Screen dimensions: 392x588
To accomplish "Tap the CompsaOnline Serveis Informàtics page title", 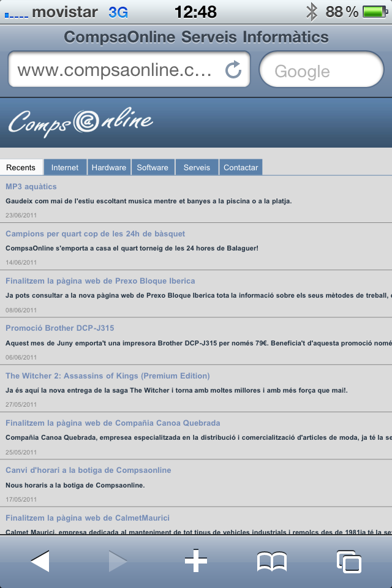I will (196, 37).
